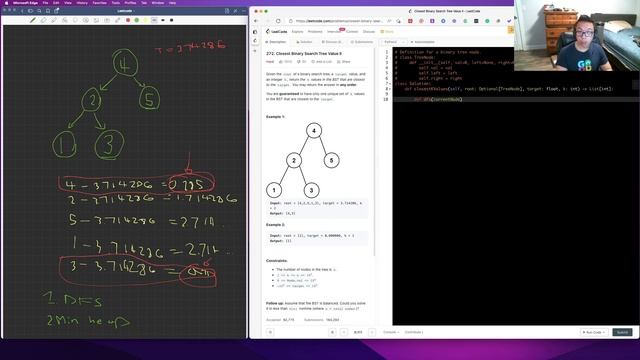Click the problem list icon at bottom left
This screenshot has height=360, width=640.
tap(270, 332)
